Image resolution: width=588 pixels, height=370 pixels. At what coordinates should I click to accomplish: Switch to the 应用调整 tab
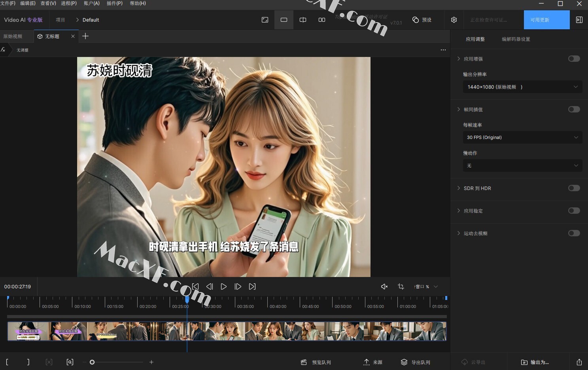pyautogui.click(x=475, y=39)
